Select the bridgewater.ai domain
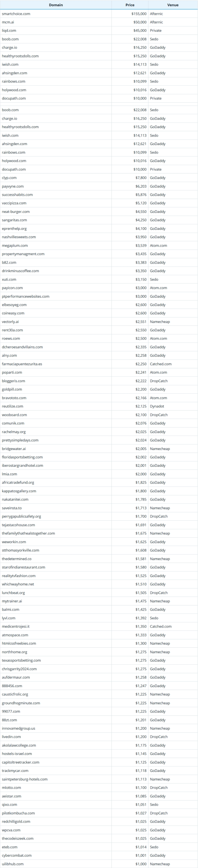Screen dimensions: 198x868 click(x=14, y=449)
